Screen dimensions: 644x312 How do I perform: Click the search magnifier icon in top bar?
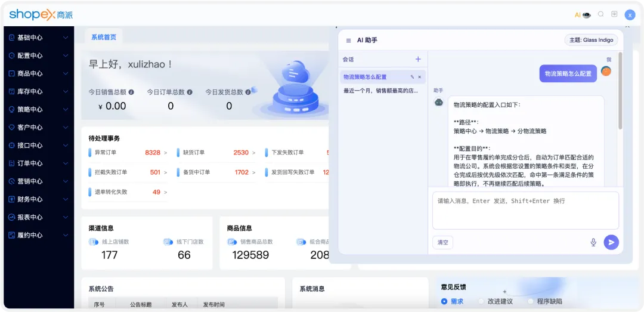pos(600,14)
